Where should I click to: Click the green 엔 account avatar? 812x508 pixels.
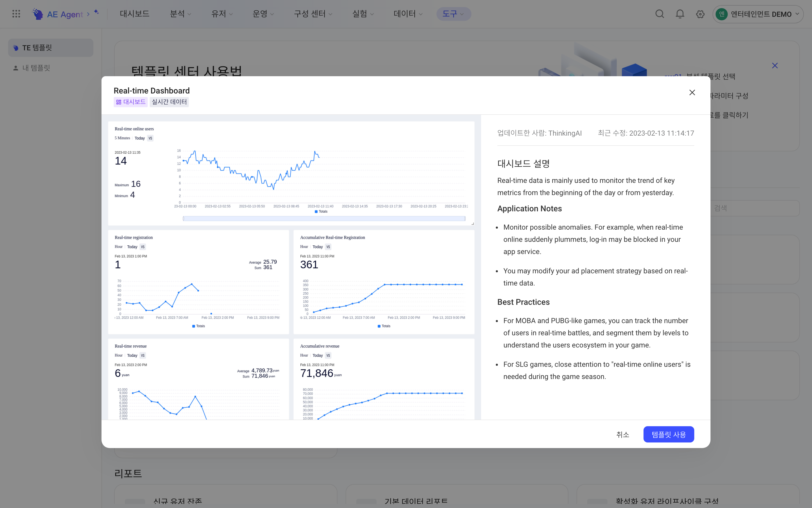721,14
